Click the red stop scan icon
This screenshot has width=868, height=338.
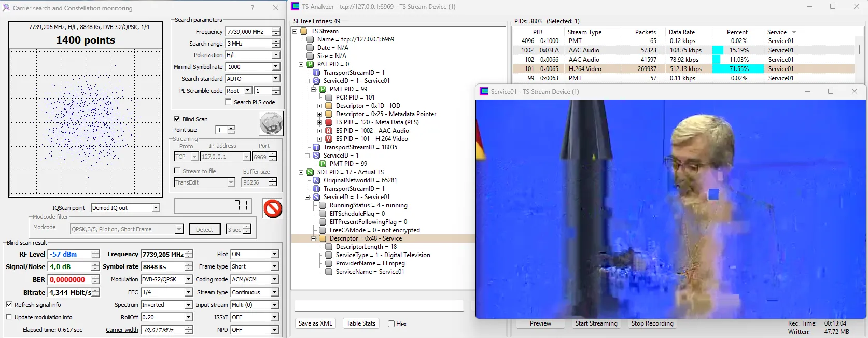[272, 208]
